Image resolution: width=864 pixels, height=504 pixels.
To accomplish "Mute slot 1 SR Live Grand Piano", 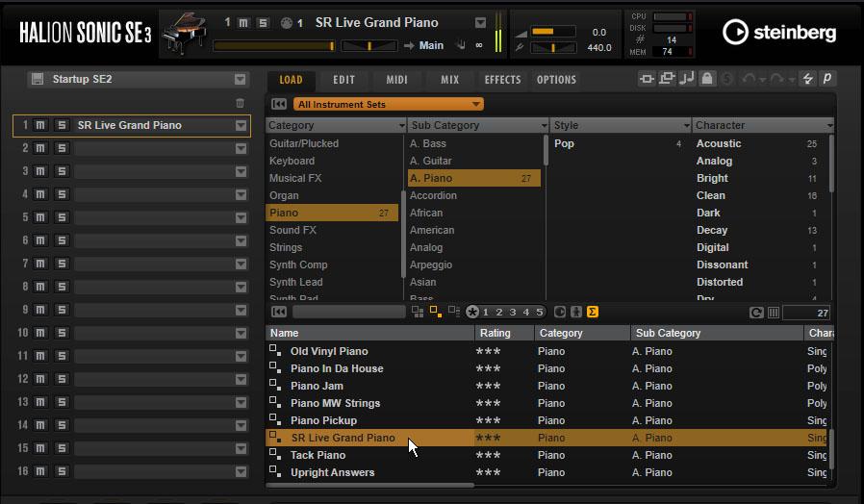I will tap(40, 125).
